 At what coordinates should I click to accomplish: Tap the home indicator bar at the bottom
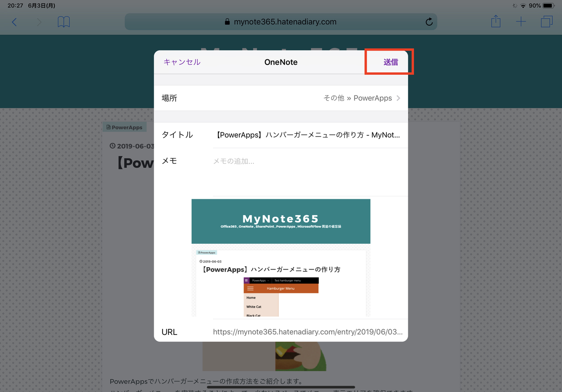281,387
